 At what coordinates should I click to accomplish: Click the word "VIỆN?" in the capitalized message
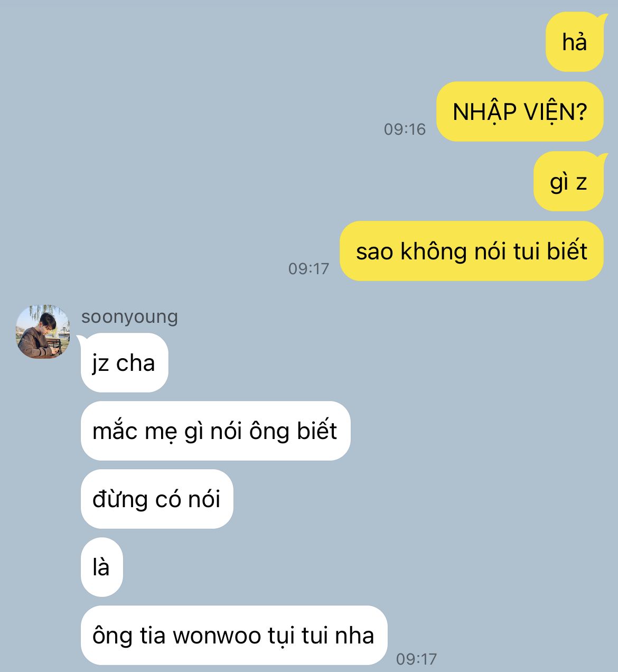pyautogui.click(x=555, y=111)
